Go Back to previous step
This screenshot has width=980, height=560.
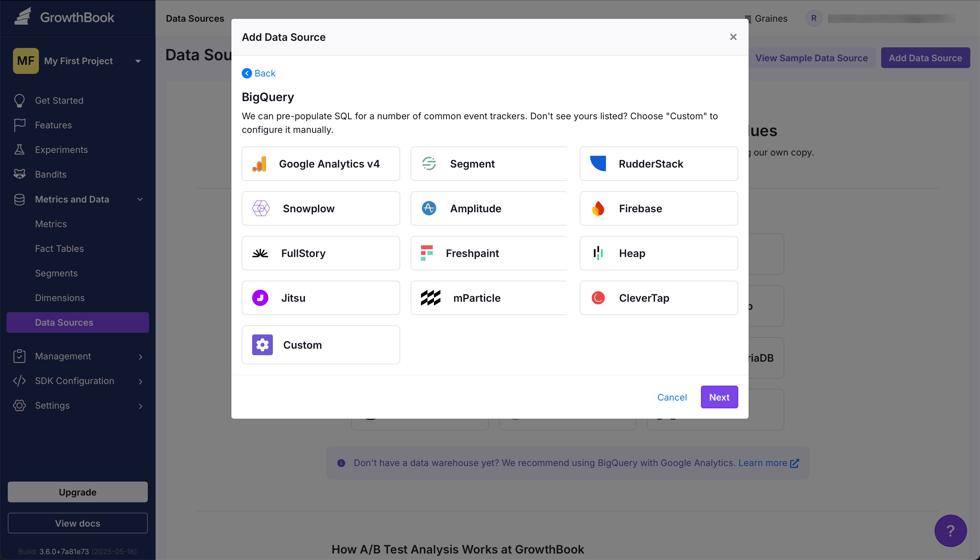click(x=259, y=73)
